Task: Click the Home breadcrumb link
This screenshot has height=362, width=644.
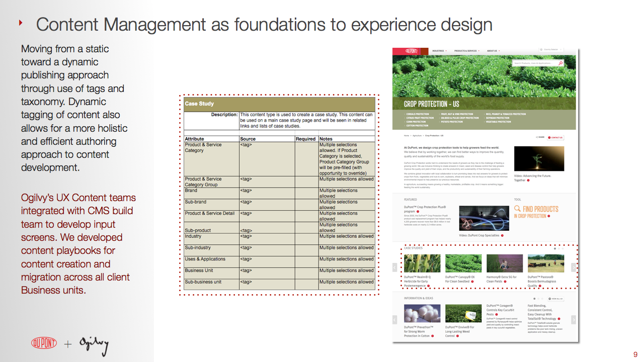Action: pyautogui.click(x=407, y=136)
